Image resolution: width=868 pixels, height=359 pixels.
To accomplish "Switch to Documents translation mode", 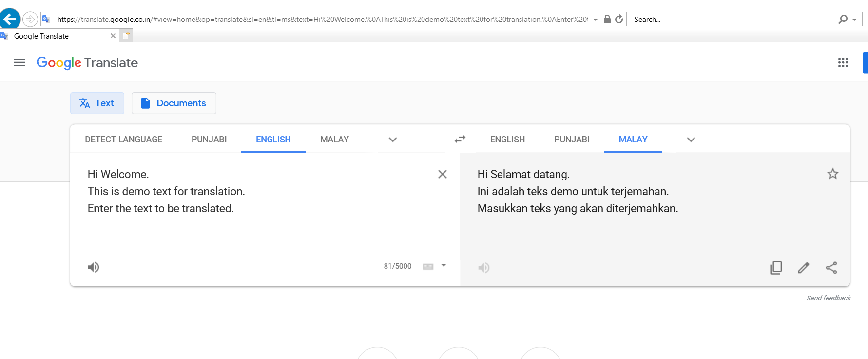I will [174, 103].
